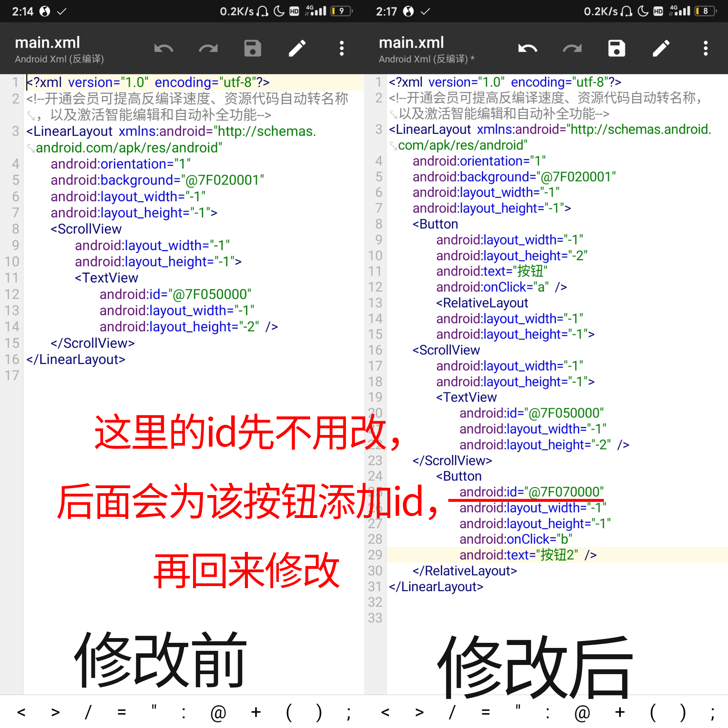This screenshot has width=728, height=728.
Task: Tap the undo icon in right editor
Action: 527,49
